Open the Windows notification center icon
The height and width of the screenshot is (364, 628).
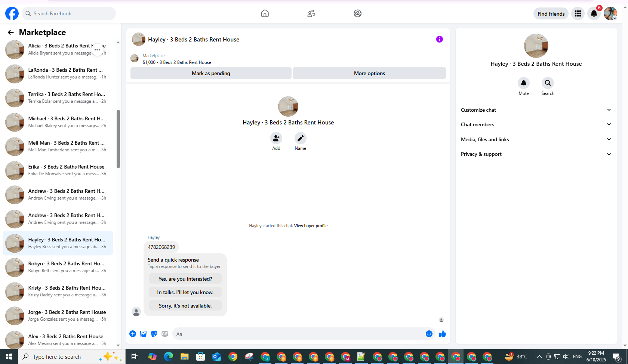(x=617, y=357)
